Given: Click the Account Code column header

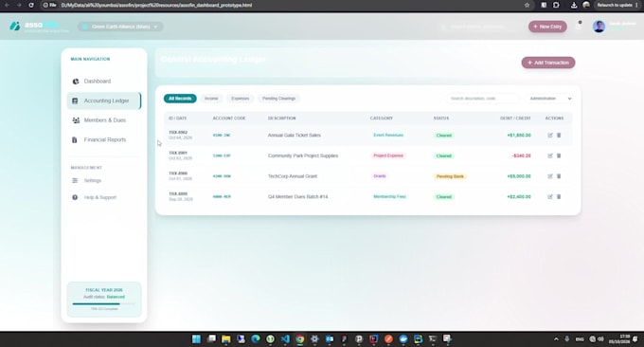Looking at the screenshot, I should coord(229,119).
